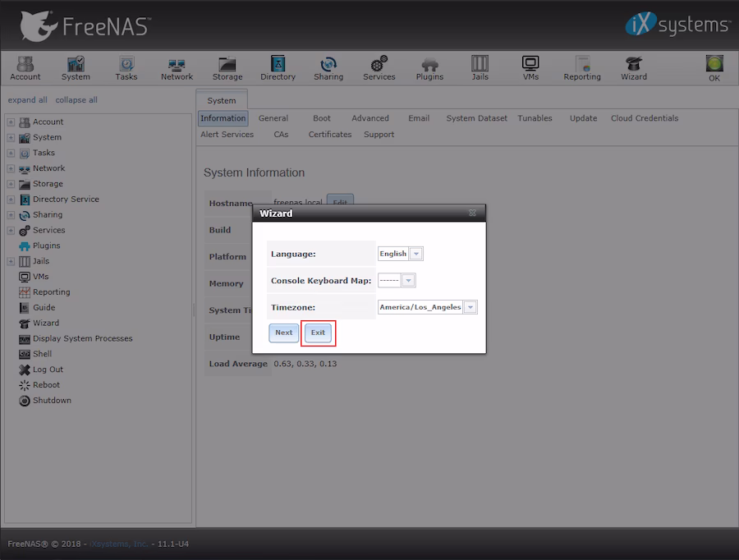Open the Storage toolbar icon
The width and height of the screenshot is (739, 560).
tap(227, 68)
